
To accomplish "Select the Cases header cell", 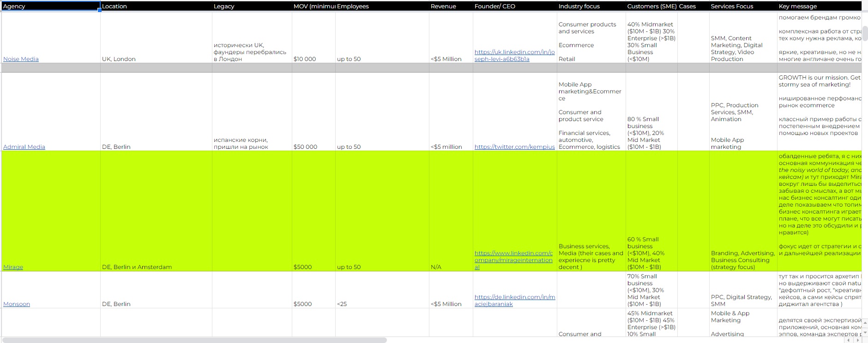I will pos(693,6).
